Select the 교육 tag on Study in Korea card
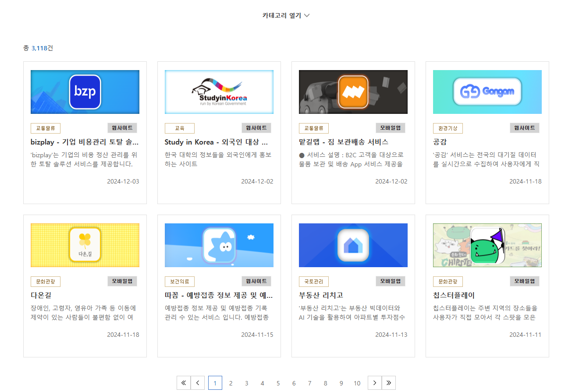 [180, 128]
